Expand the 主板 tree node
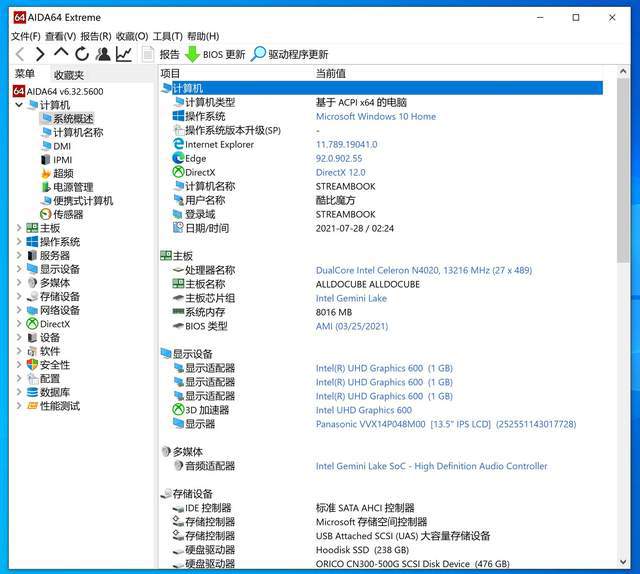The height and width of the screenshot is (574, 640). [18, 228]
